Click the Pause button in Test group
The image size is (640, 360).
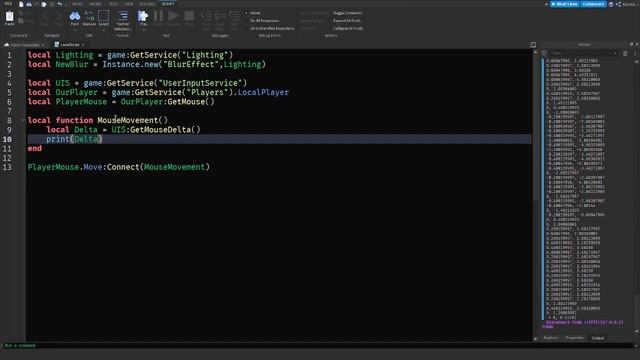tap(158, 16)
